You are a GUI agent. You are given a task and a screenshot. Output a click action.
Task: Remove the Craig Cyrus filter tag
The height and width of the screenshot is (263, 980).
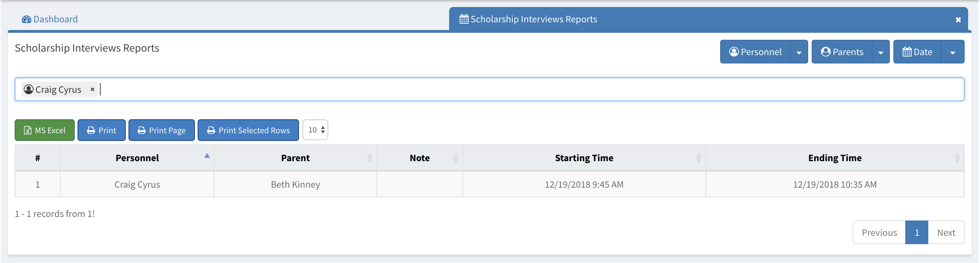tap(92, 89)
